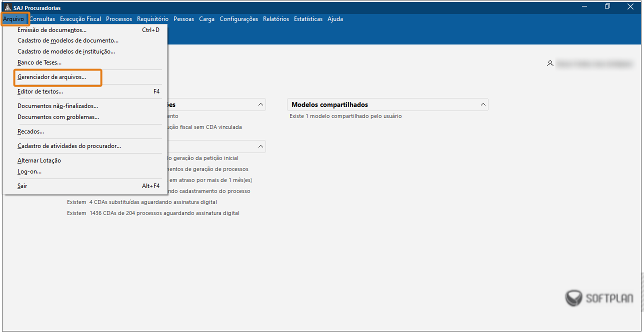Viewport: 644px width, 332px height.
Task: Launch Editor de textos
Action: pyautogui.click(x=40, y=91)
